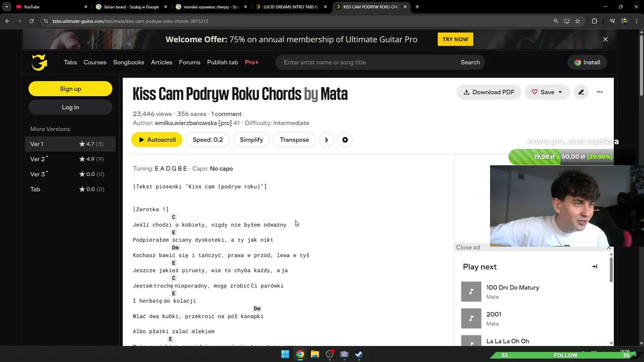Play next song 100 Dni Do Matury

coord(513,288)
